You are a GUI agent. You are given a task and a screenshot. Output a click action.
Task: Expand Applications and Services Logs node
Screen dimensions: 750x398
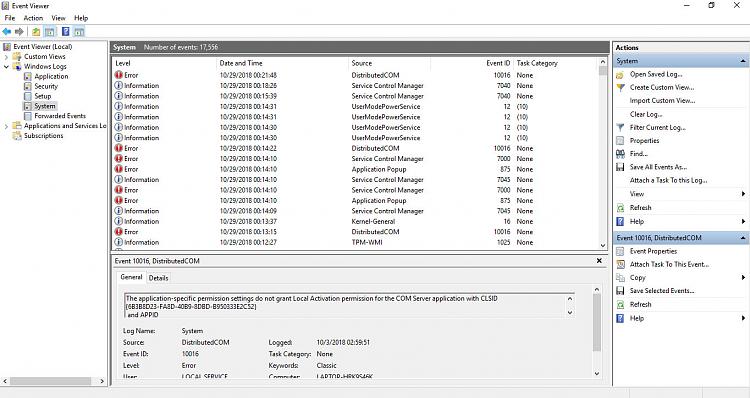[x=6, y=126]
